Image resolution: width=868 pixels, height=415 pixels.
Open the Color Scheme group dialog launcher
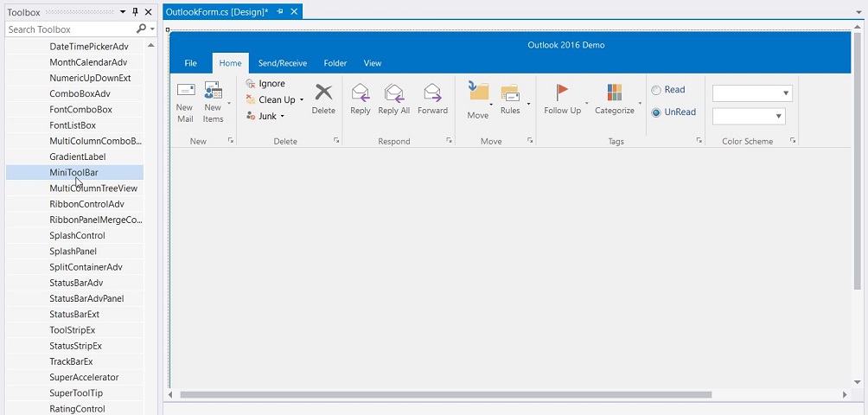coord(793,141)
